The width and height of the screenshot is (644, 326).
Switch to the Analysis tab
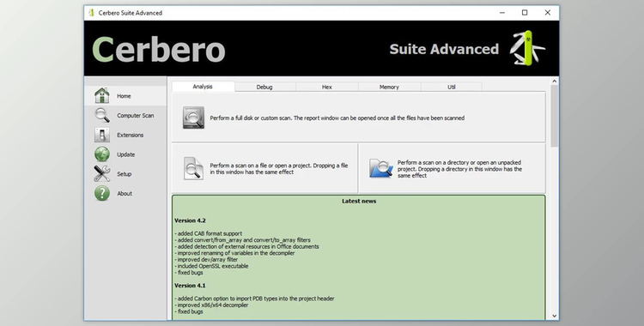[203, 87]
